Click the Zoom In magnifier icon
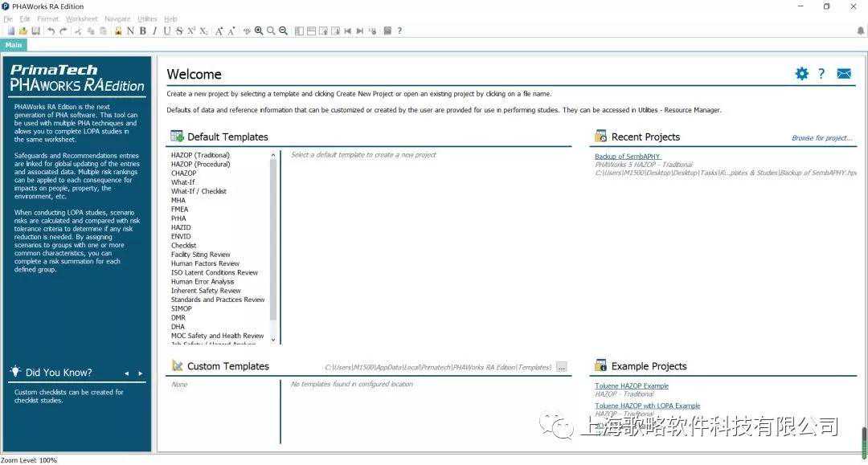Screen dimensions: 868x465 pos(259,31)
